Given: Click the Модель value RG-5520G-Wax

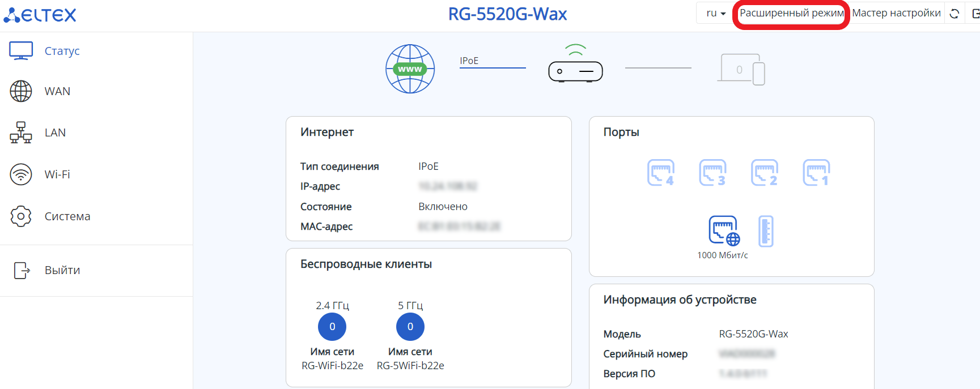Looking at the screenshot, I should click(753, 334).
